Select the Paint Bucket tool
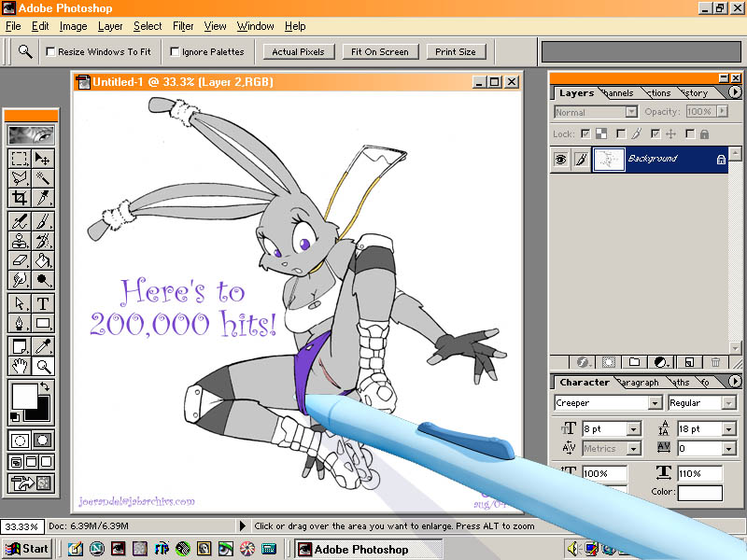Image resolution: width=747 pixels, height=560 pixels. tap(43, 261)
